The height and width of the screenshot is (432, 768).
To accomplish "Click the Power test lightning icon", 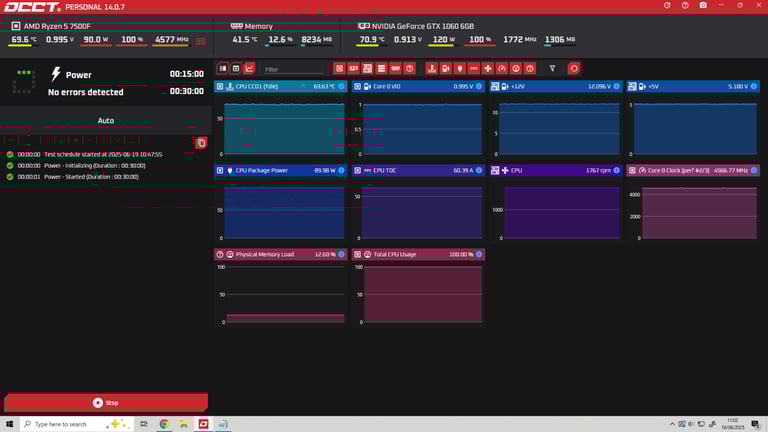I will point(56,74).
